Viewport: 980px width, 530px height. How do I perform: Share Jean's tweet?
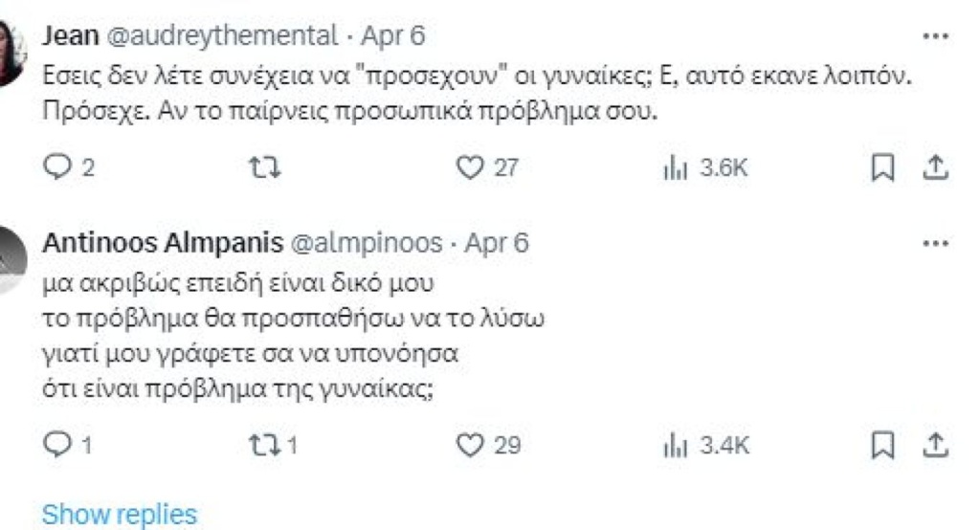[934, 168]
